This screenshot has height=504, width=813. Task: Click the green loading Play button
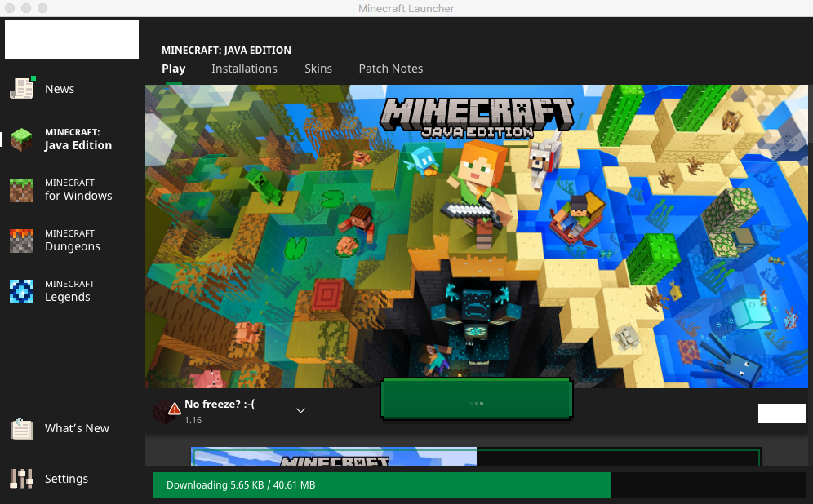coord(477,400)
